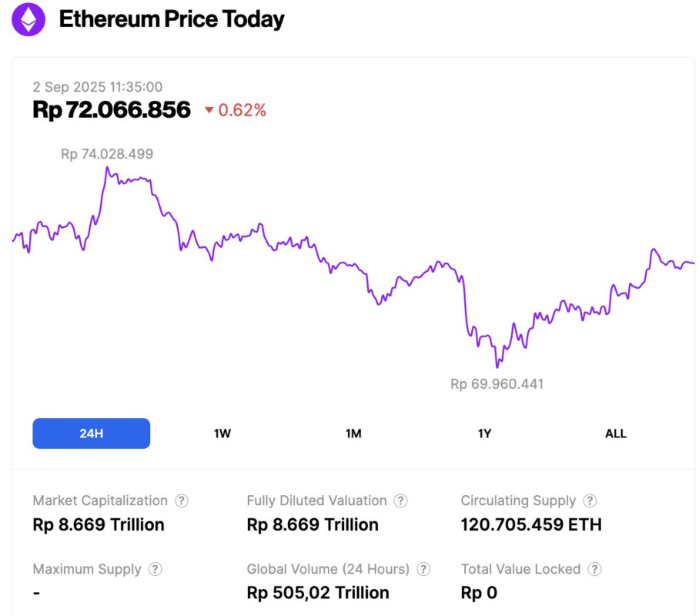
Task: Click the 120.705.459 ETH supply value
Action: click(x=531, y=525)
